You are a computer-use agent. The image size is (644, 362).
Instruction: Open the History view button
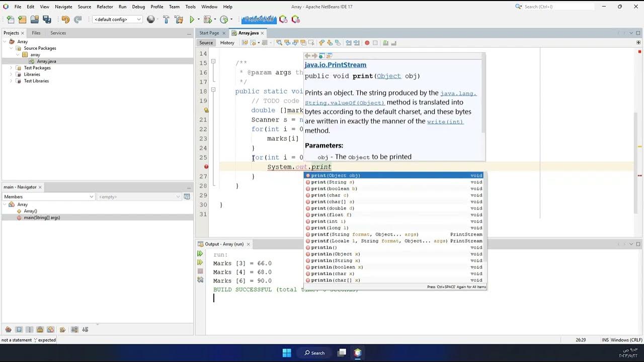(227, 43)
